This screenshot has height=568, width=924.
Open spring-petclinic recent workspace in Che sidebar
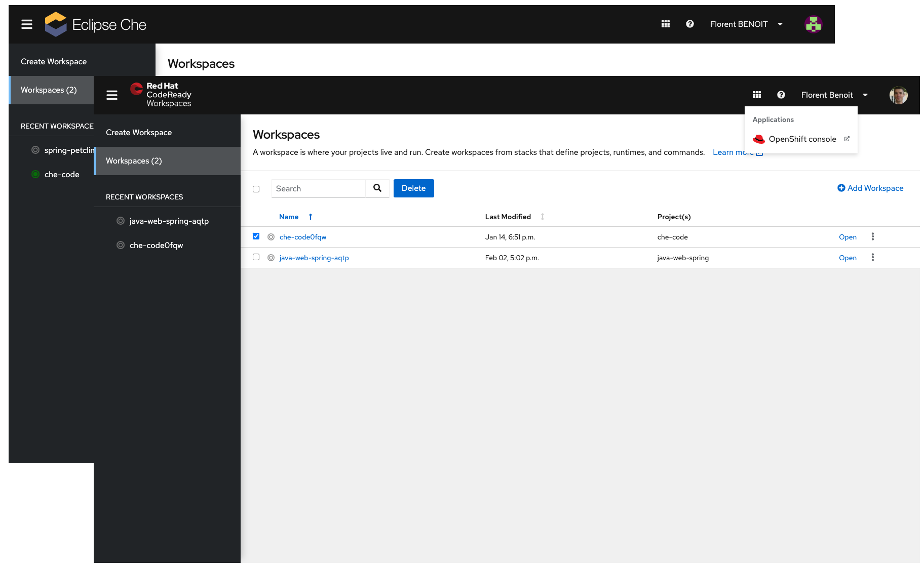[69, 150]
